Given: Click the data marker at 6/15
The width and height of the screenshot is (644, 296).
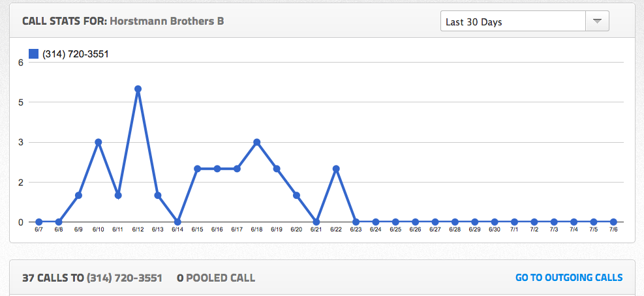Looking at the screenshot, I should pyautogui.click(x=197, y=169).
